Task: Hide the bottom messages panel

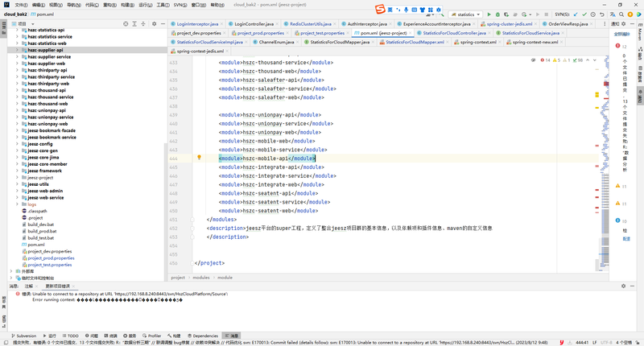Action: click(x=633, y=286)
